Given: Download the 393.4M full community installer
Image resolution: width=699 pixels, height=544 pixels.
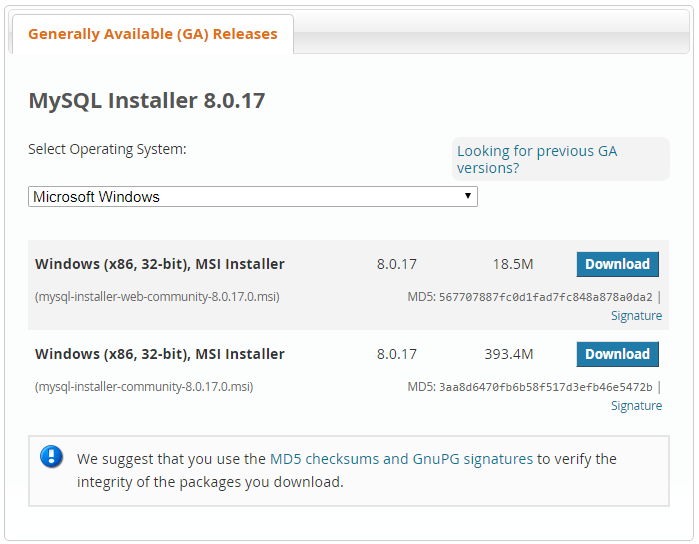Looking at the screenshot, I should [x=617, y=354].
